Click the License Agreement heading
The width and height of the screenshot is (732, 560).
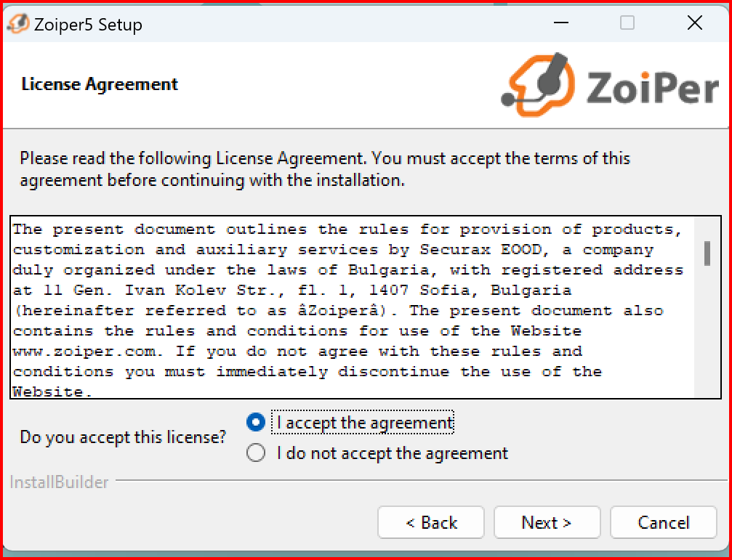(100, 84)
